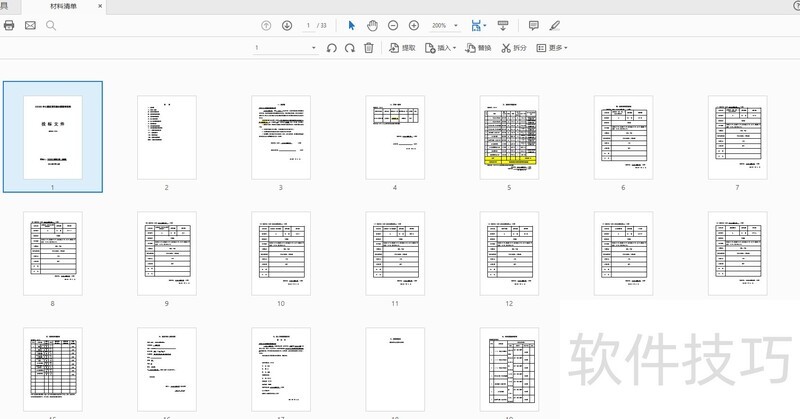Click the fit page width icon
The image size is (800, 419).
(476, 25)
